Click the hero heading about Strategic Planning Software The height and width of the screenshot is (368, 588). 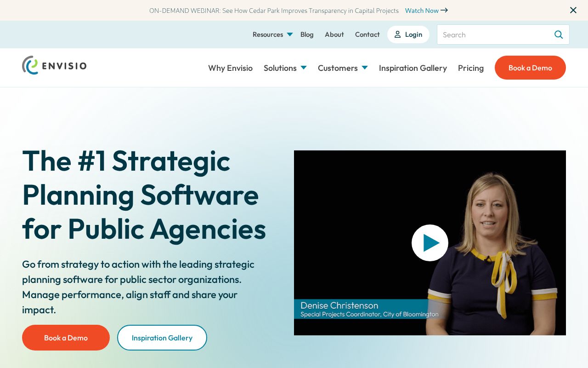[144, 195]
